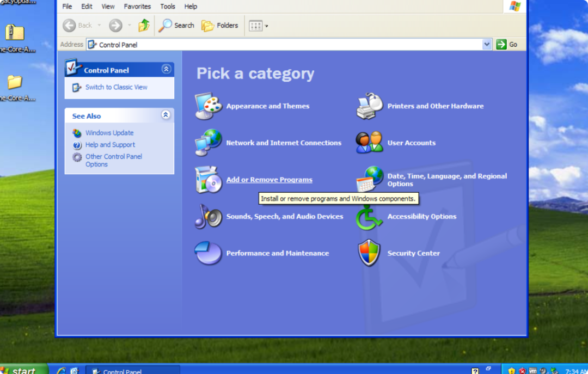Open the Favorites menu
Screen dimensions: 588x374
coord(137,7)
